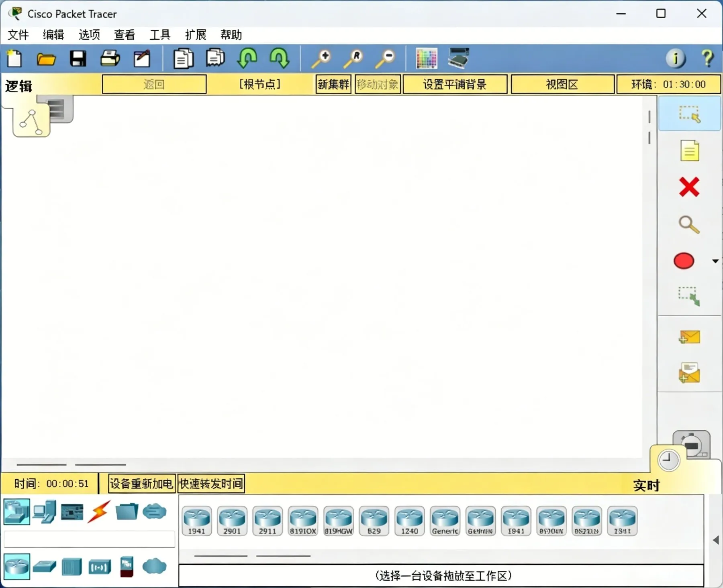
Task: Reset zoom with the R magnifier
Action: click(353, 59)
